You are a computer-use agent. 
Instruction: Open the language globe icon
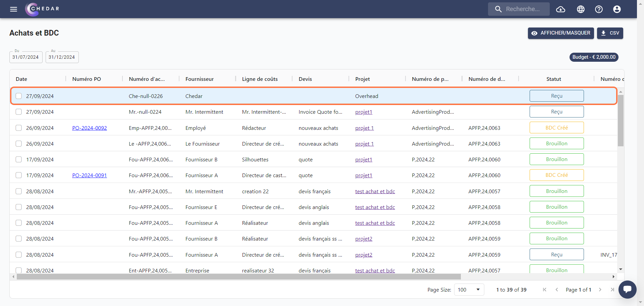coord(581,9)
